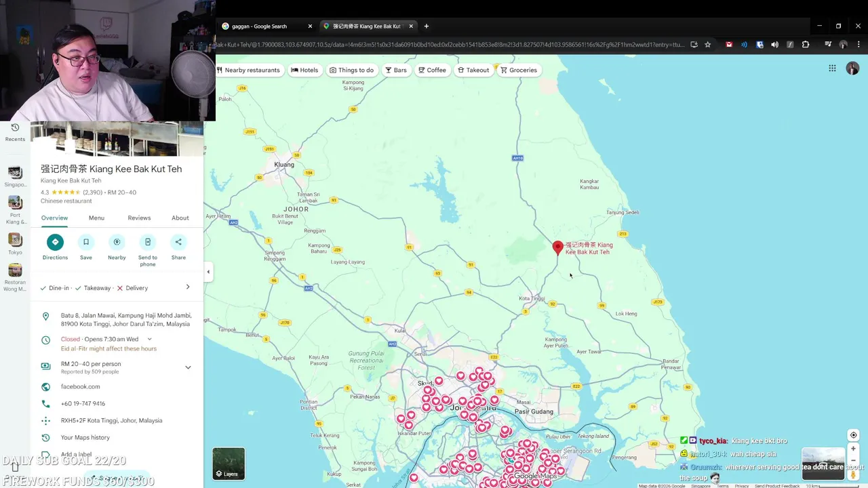868x488 pixels.
Task: Open a new browser tab
Action: 426,26
